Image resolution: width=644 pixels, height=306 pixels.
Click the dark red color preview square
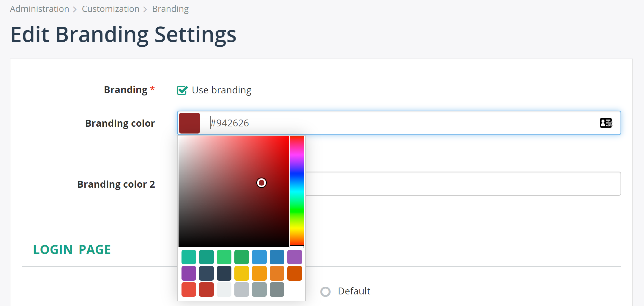click(x=190, y=123)
